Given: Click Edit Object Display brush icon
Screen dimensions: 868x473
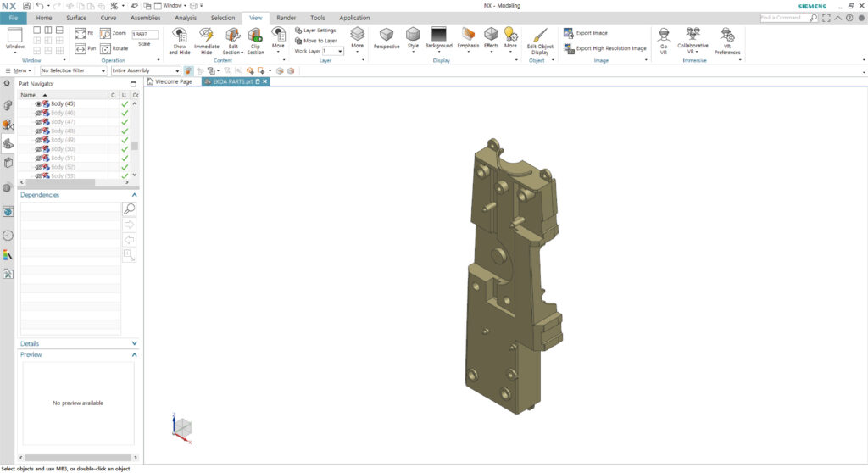Looking at the screenshot, I should click(540, 36).
